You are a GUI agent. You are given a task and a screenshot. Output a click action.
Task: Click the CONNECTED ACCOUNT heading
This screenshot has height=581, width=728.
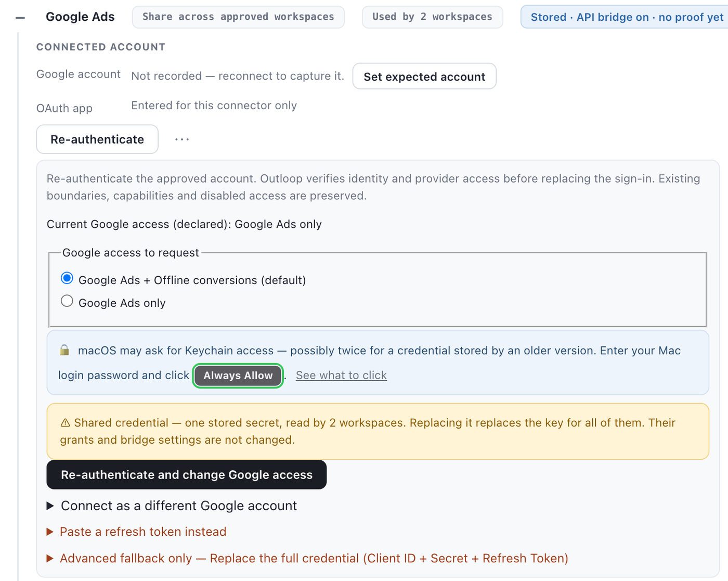click(101, 47)
